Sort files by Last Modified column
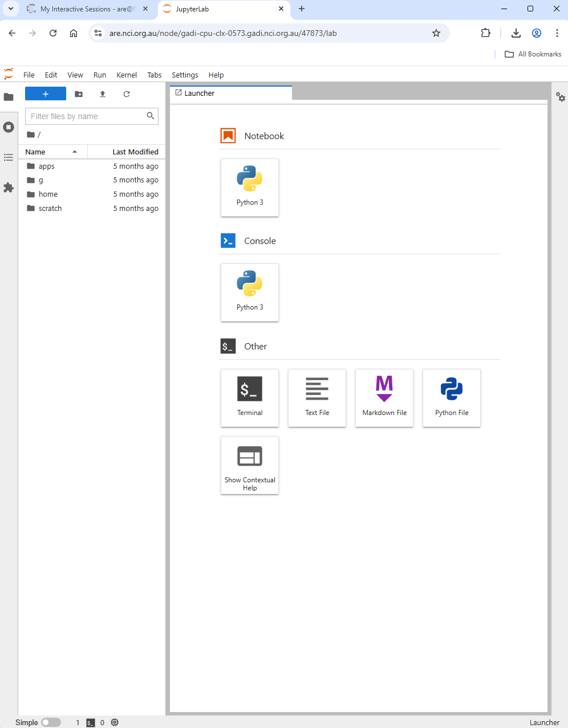 coord(135,152)
